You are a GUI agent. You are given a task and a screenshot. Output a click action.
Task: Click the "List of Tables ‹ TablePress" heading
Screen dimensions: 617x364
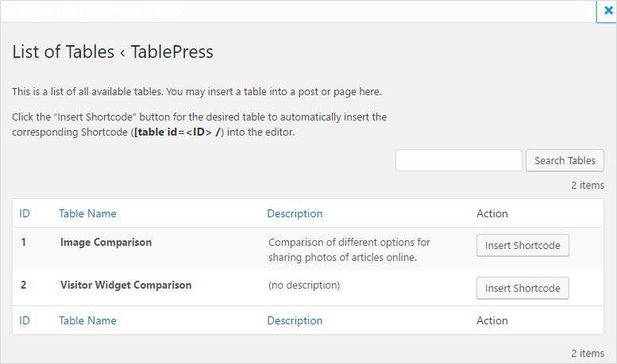click(113, 52)
